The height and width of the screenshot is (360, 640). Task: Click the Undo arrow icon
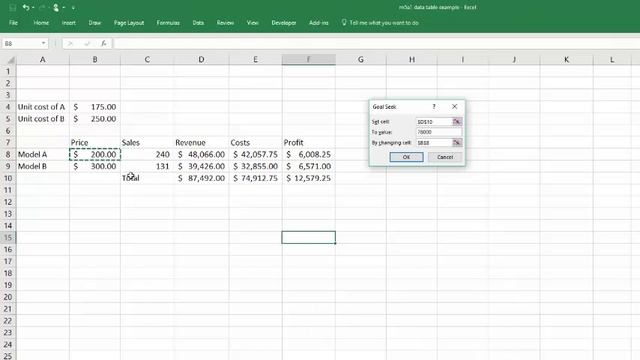(26, 7)
